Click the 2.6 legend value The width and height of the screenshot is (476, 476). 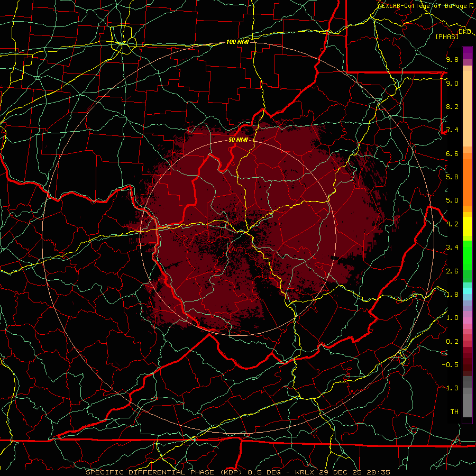pyautogui.click(x=452, y=271)
